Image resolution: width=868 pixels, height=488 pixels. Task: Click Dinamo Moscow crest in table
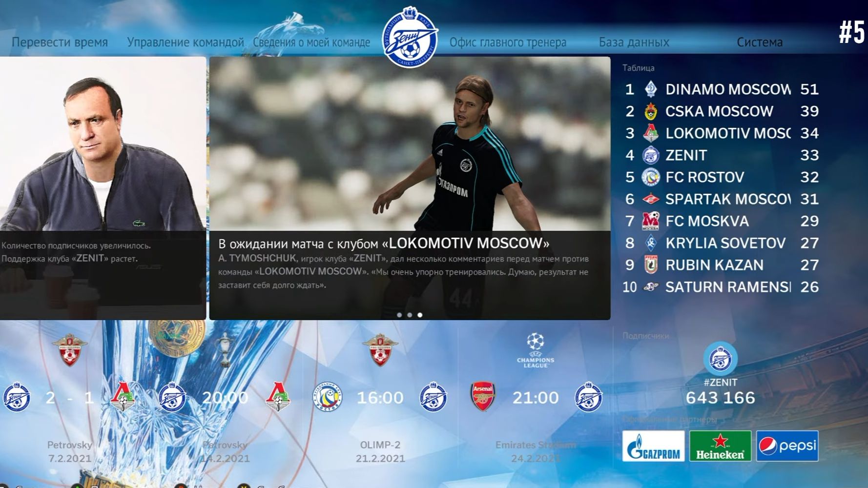pyautogui.click(x=650, y=89)
